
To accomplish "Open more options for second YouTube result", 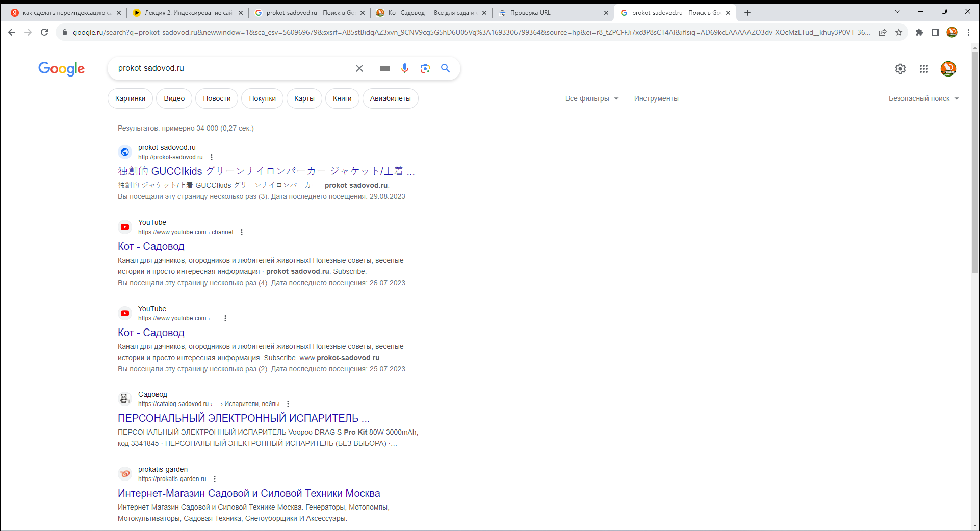I will tap(225, 318).
